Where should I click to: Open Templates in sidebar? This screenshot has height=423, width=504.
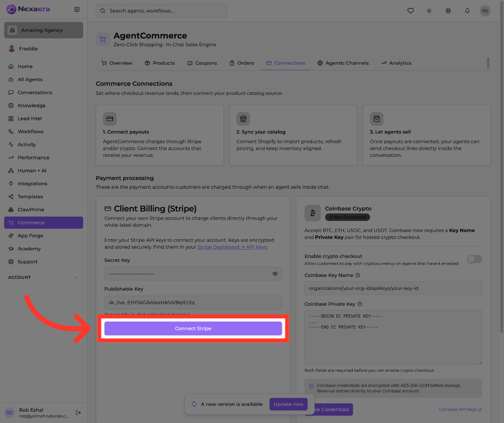(x=43, y=197)
